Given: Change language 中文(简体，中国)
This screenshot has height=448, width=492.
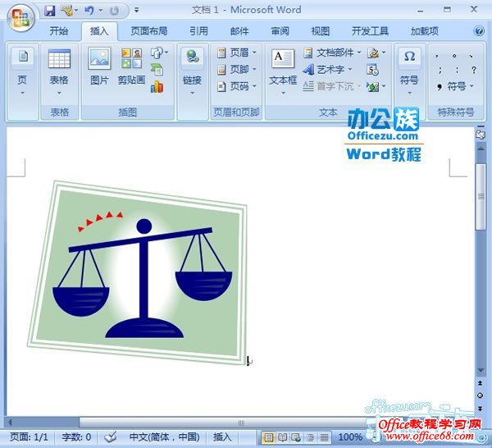Looking at the screenshot, I should [165, 437].
